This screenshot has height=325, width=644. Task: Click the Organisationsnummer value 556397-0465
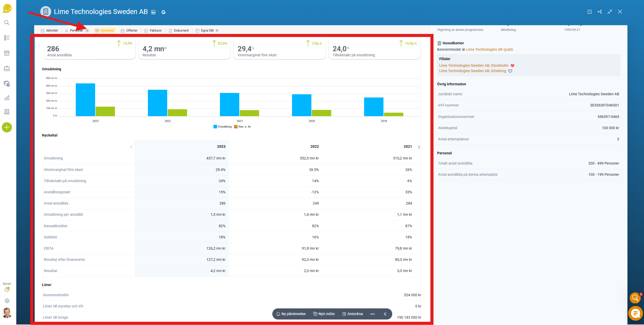pyautogui.click(x=608, y=117)
